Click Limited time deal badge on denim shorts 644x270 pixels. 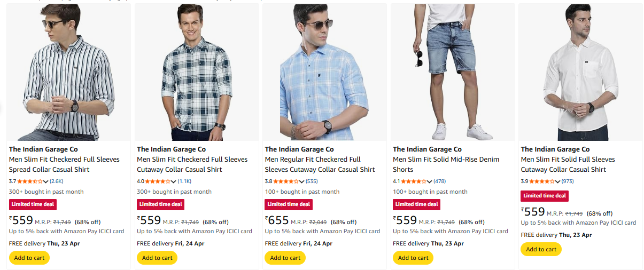(417, 204)
